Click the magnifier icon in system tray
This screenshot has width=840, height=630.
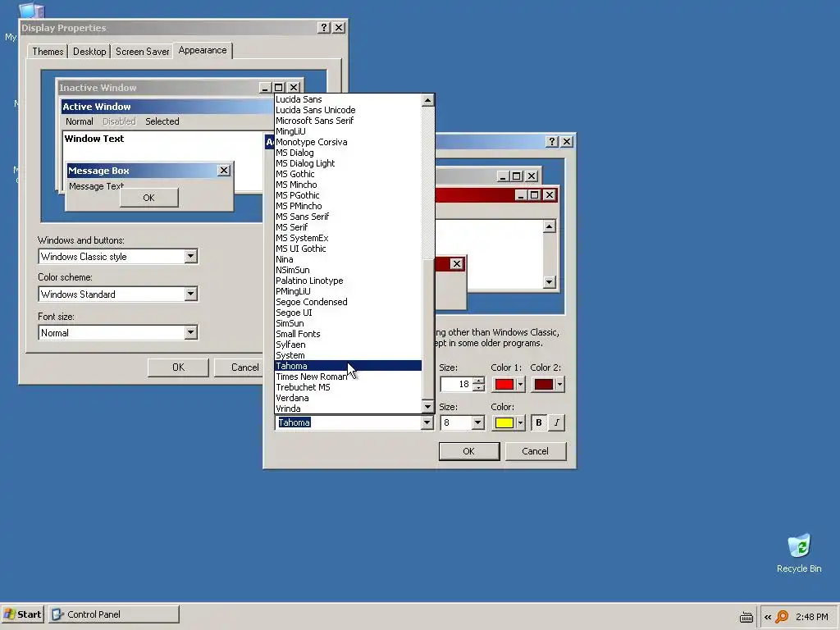point(782,617)
